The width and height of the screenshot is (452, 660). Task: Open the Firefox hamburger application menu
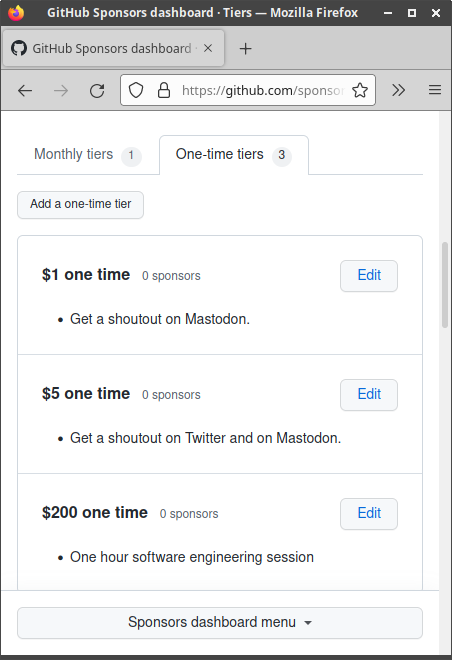click(x=435, y=90)
